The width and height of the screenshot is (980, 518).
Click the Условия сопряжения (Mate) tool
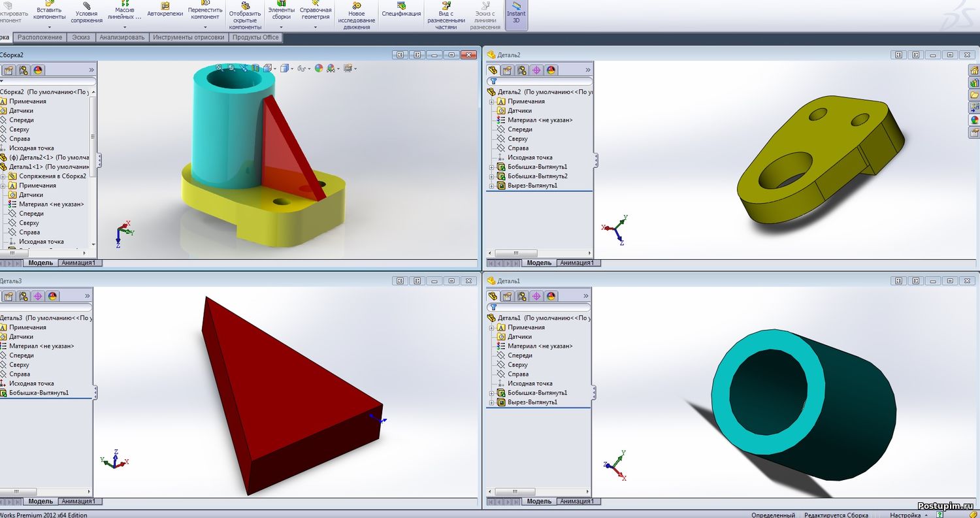coord(86,13)
